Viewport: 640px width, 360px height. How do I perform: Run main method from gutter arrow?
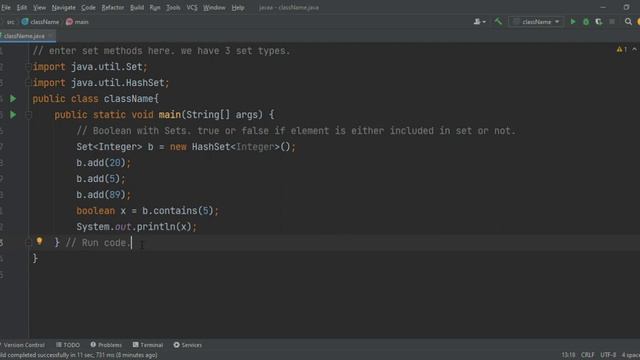tap(13, 115)
